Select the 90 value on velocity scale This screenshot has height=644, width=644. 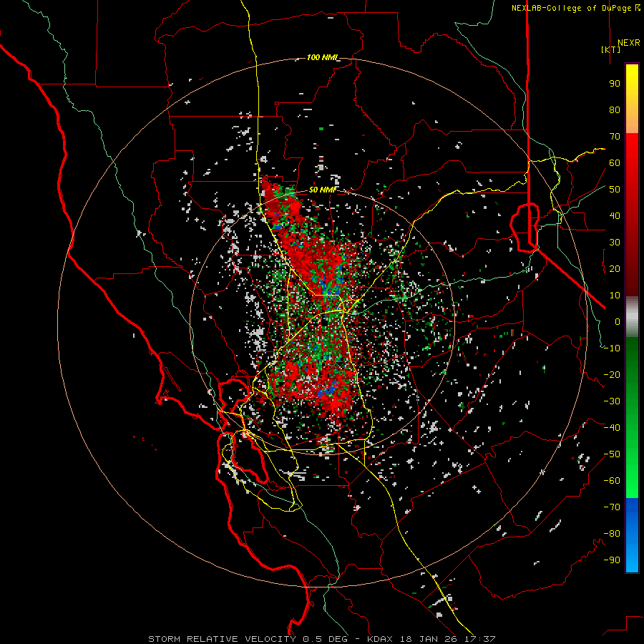tap(615, 84)
